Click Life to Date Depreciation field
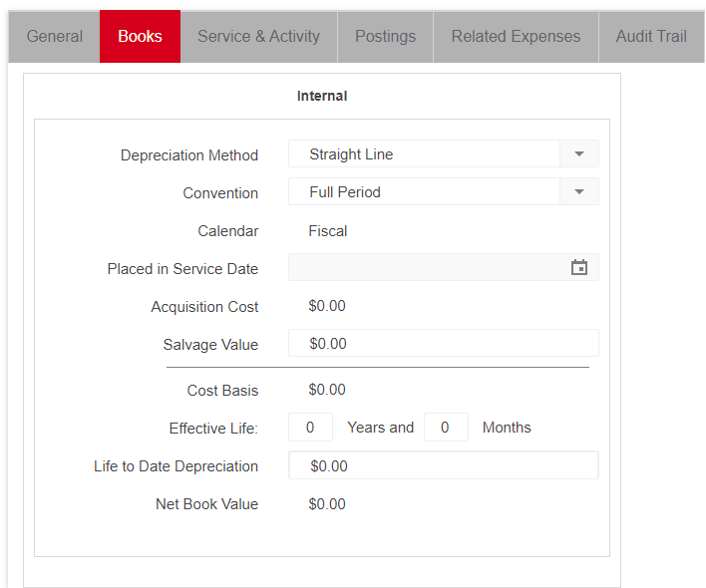The width and height of the screenshot is (706, 588). tap(444, 465)
